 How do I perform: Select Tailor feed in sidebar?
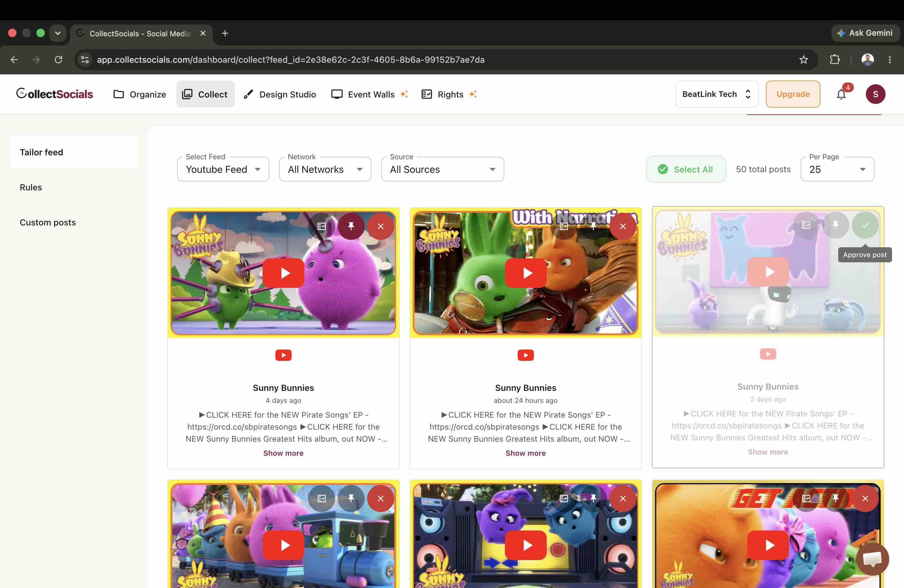point(74,152)
